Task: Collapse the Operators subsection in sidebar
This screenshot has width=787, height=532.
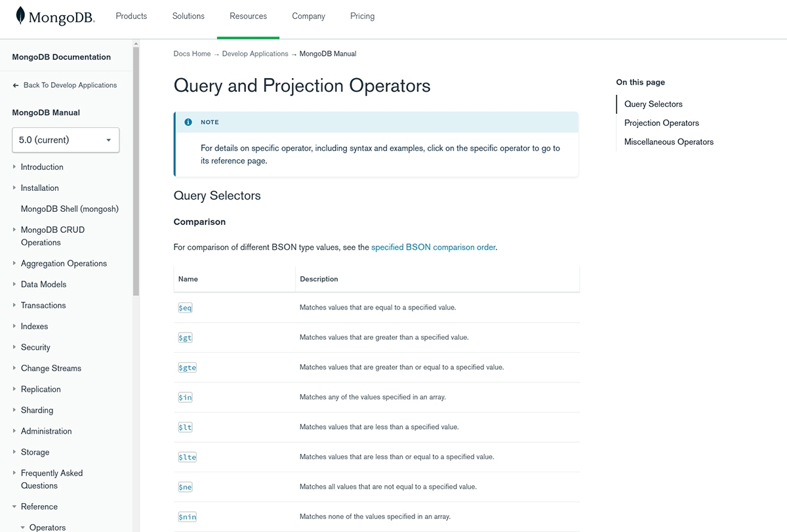Action: click(23, 527)
